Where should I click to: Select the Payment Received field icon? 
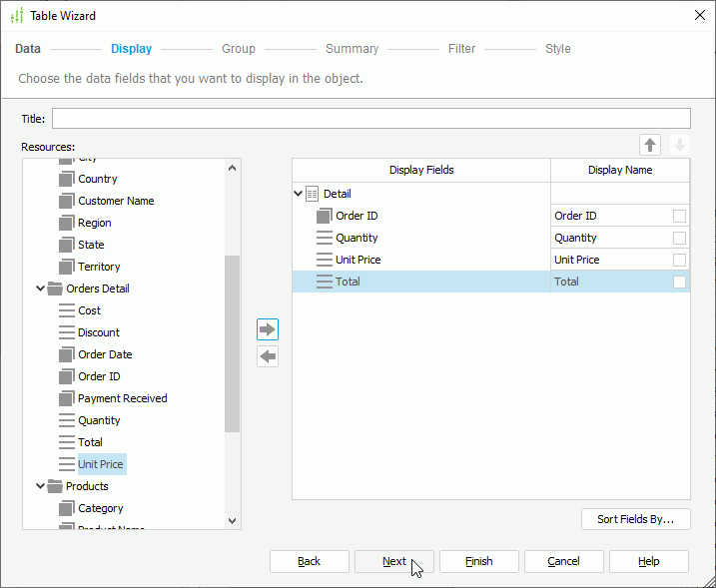67,398
